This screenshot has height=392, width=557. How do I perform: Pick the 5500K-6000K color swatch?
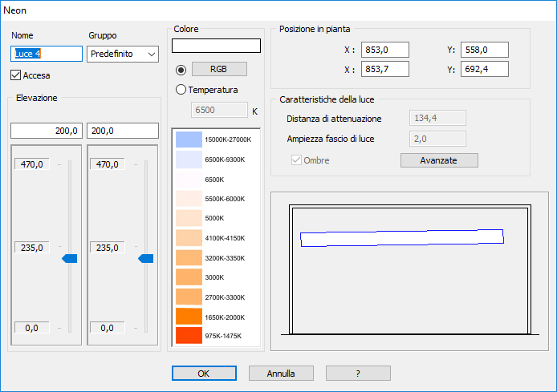pos(189,199)
